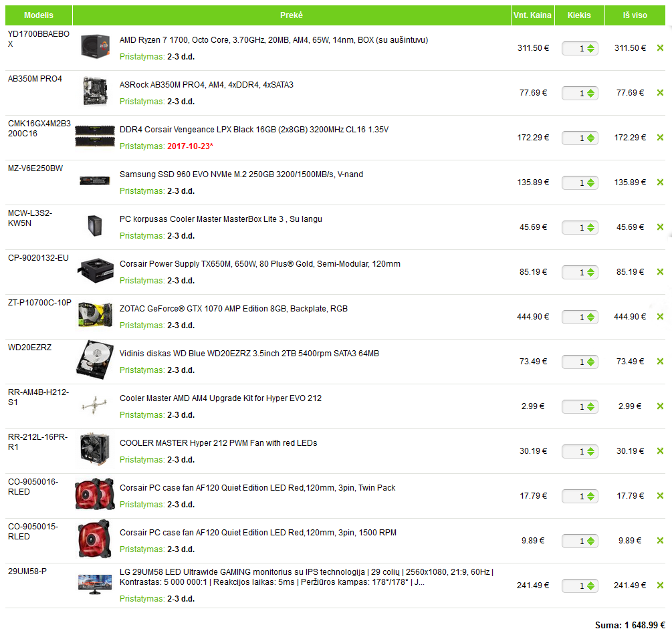Open Cooler Master AM4 Upgrade Kit link

tap(221, 398)
